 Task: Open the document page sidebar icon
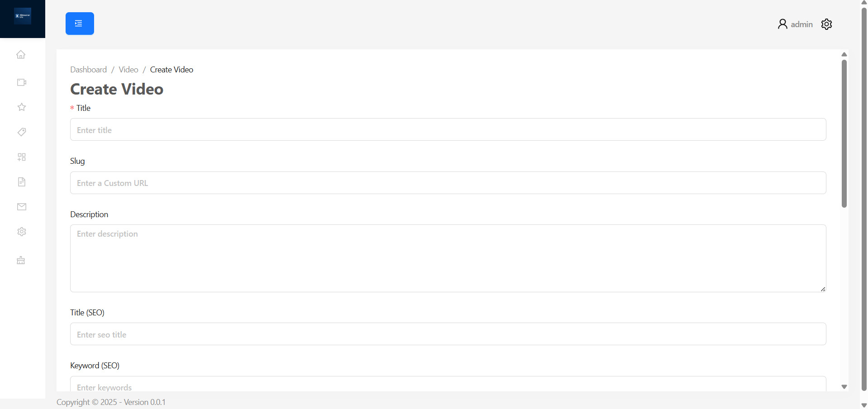coord(21,182)
